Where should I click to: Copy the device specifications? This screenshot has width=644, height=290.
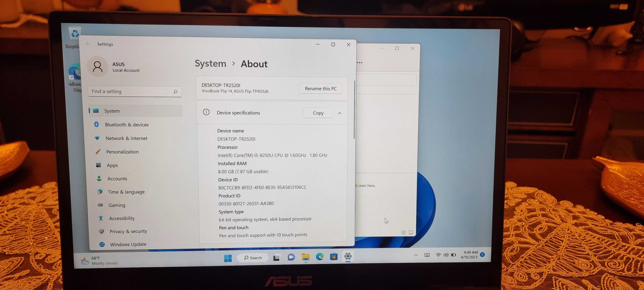point(318,113)
